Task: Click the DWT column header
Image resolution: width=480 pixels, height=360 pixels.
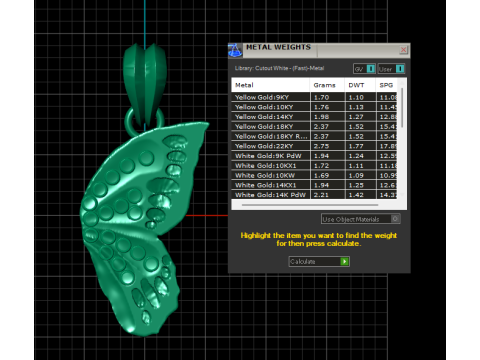Action: pos(360,85)
